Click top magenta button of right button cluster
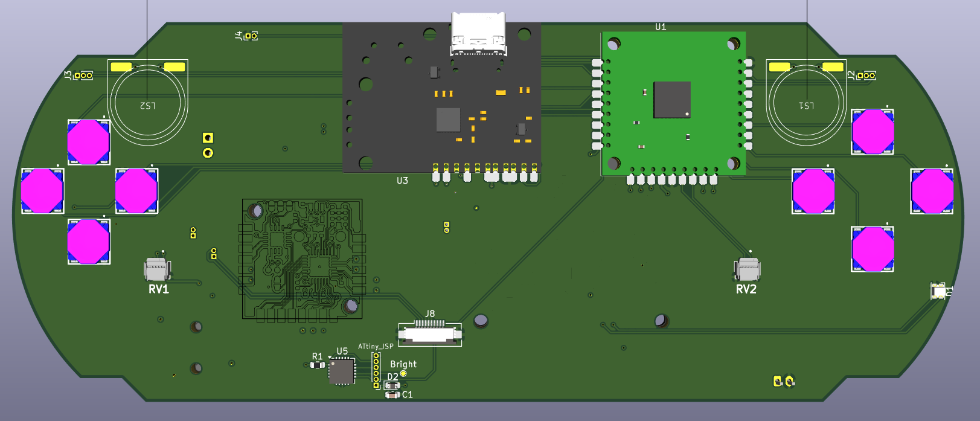This screenshot has width=980, height=421. pos(873,132)
